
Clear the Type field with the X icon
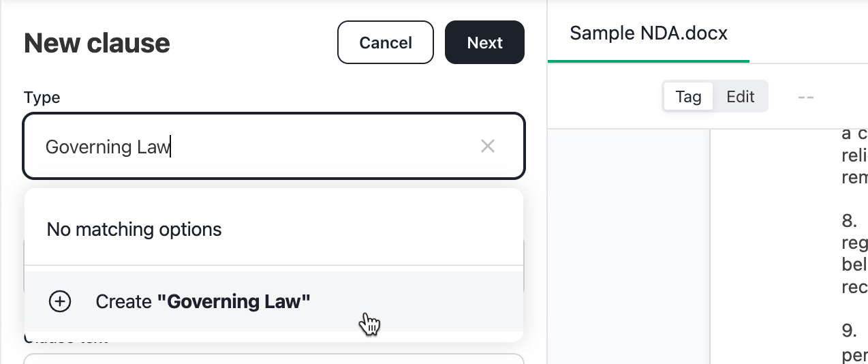[x=488, y=146]
